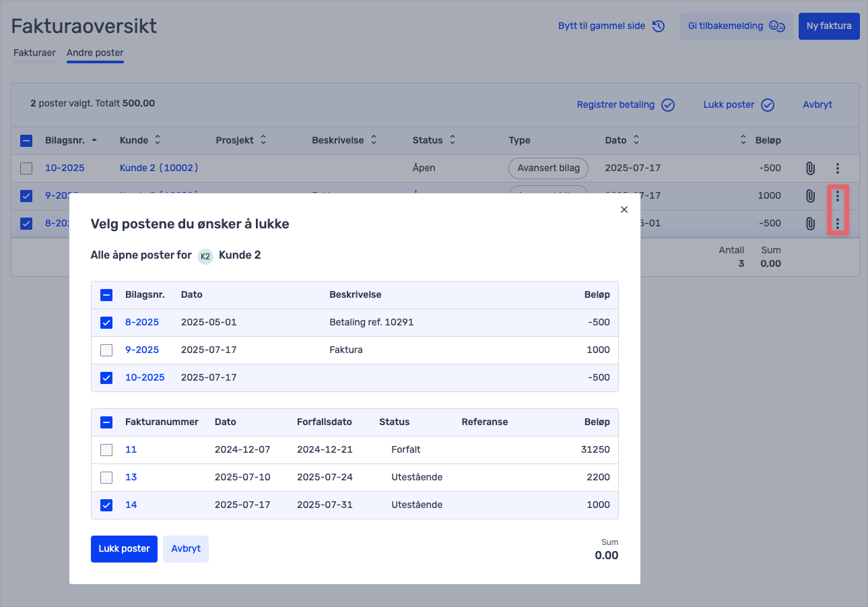This screenshot has height=607, width=868.
Task: Tick the checkbox for invoice 11
Action: (x=106, y=449)
